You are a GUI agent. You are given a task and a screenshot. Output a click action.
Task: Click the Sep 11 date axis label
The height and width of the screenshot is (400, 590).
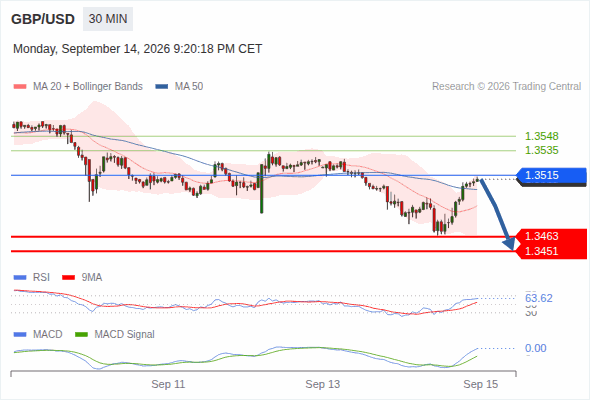(x=168, y=384)
